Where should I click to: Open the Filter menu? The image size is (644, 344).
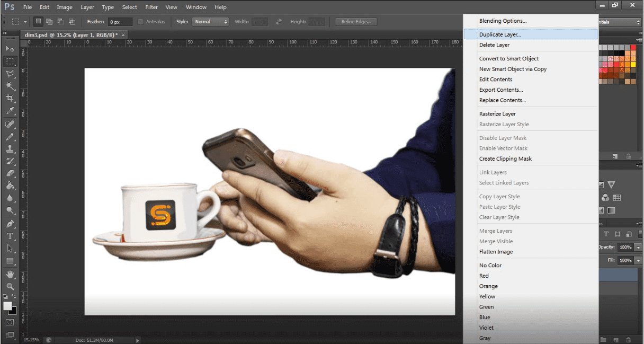(x=151, y=7)
